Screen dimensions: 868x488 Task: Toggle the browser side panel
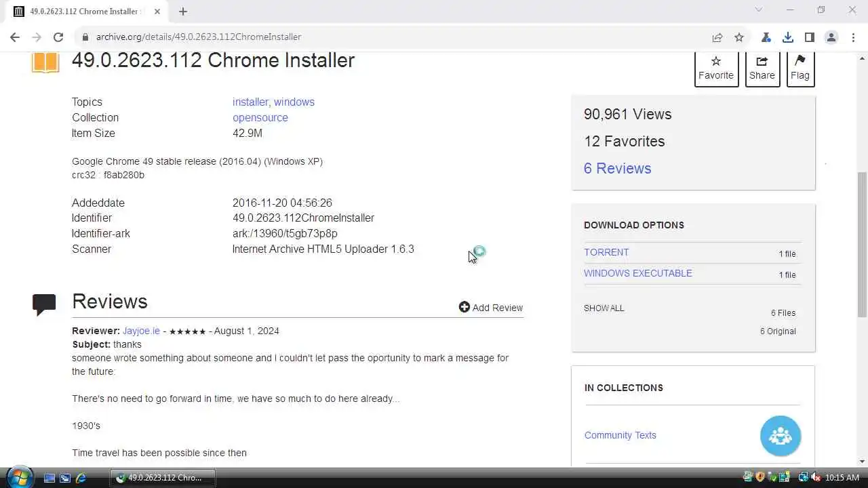[809, 37]
